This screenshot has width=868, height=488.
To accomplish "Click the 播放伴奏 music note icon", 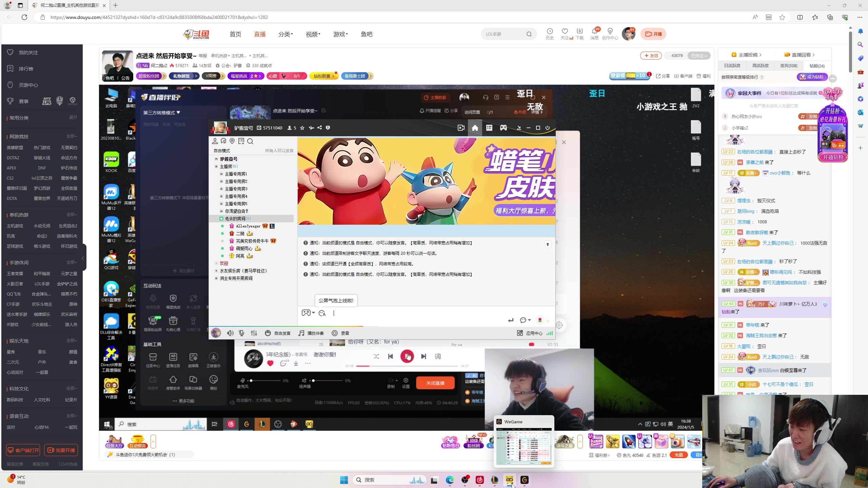I will tap(301, 333).
